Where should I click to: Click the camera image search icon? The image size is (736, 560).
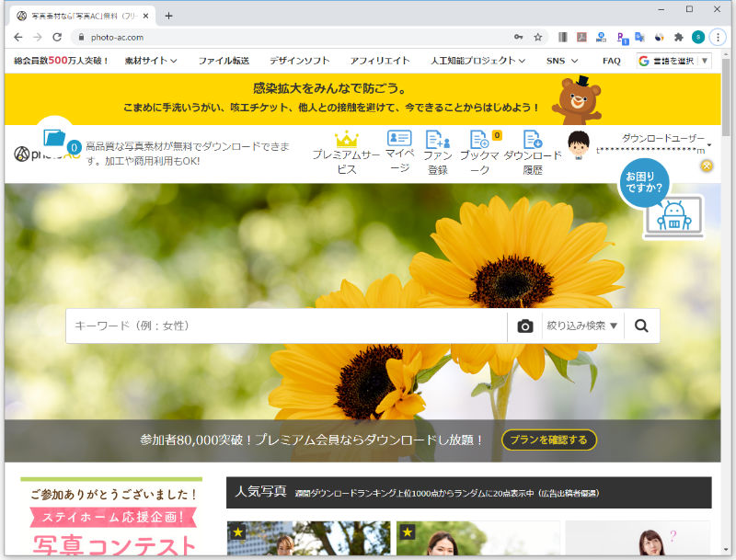[524, 326]
